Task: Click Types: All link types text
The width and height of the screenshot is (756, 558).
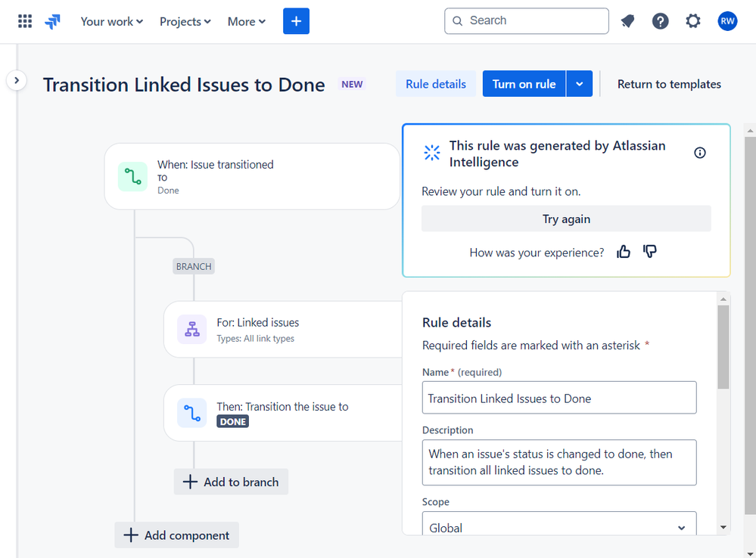Action: 256,339
